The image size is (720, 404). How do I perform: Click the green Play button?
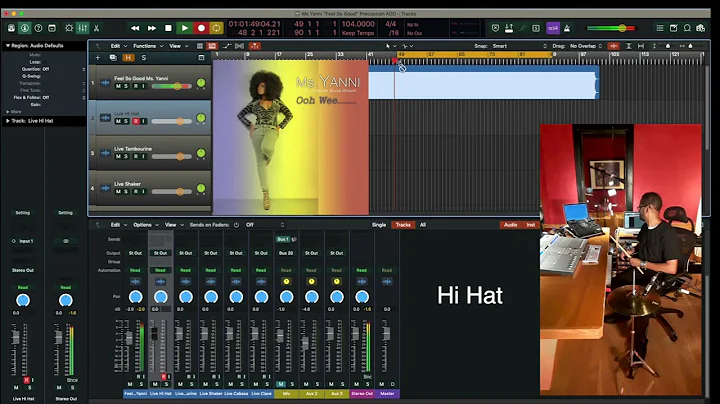[x=185, y=28]
